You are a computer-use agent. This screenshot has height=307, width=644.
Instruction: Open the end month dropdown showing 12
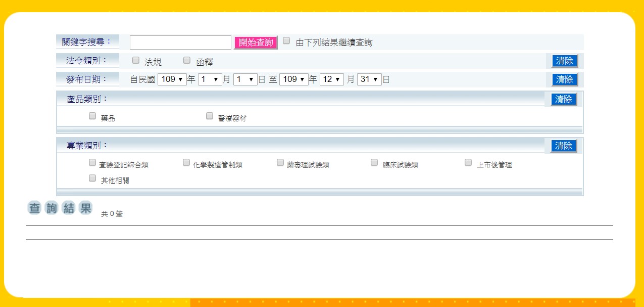click(331, 79)
